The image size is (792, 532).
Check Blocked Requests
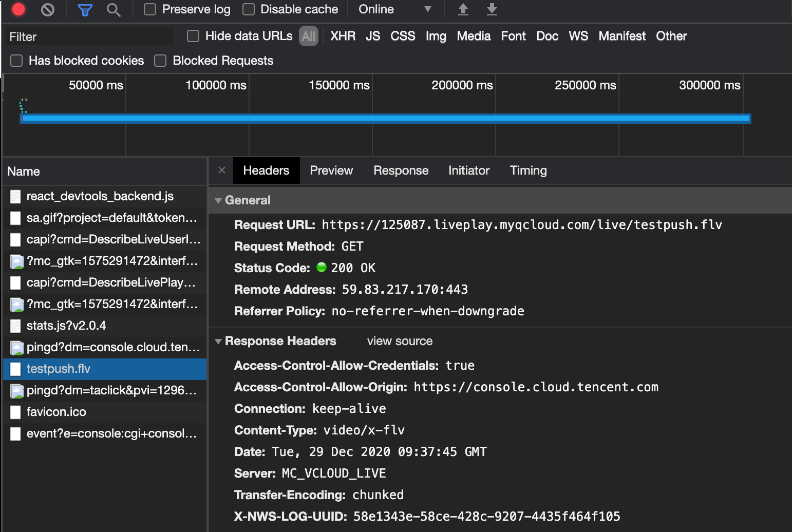160,61
